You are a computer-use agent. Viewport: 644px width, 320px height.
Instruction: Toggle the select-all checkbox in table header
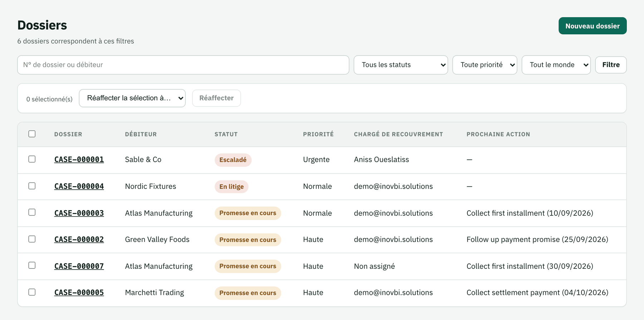[x=32, y=134]
